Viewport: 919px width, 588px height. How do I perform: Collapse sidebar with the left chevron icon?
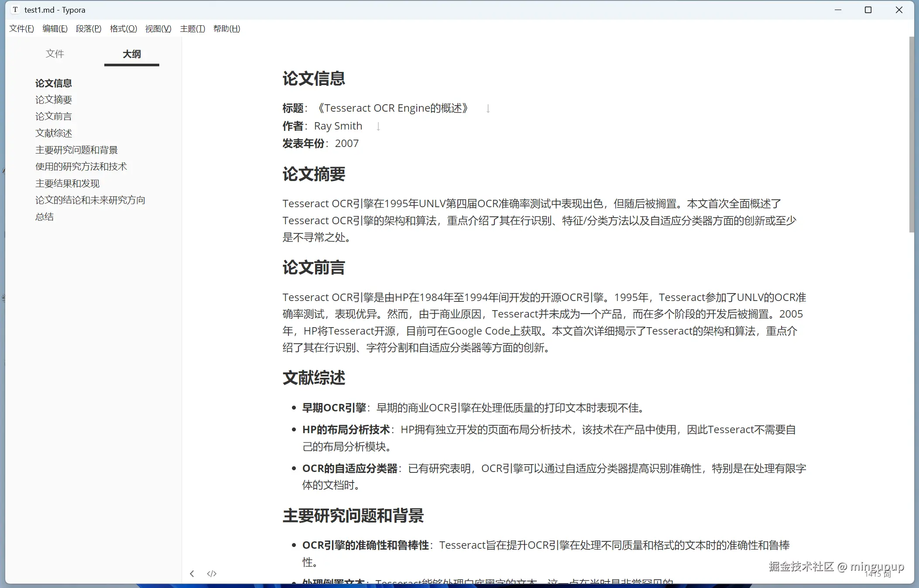point(192,574)
